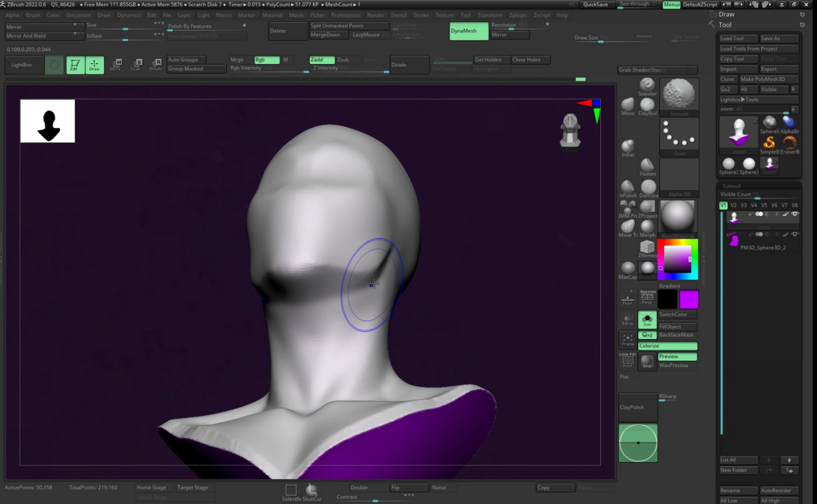
Task: Click the Load Tool button
Action: tap(738, 39)
